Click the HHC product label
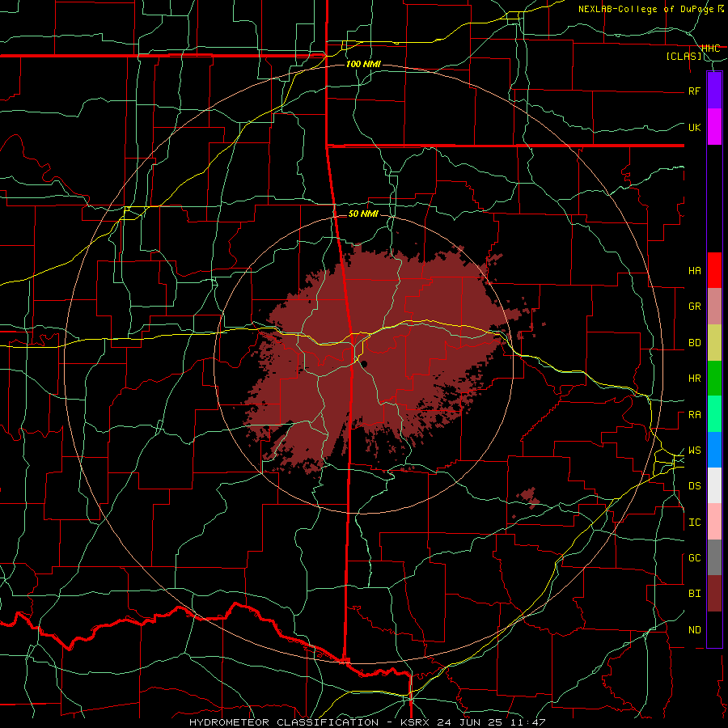Screen dimensions: 728x728 [711, 48]
